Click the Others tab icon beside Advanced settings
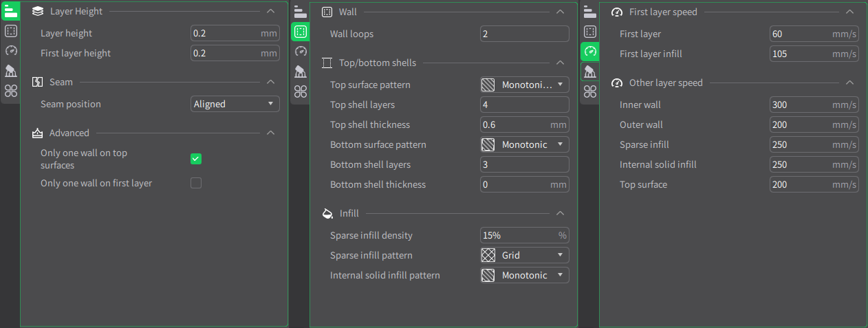Screen dimensions: 868x328 [x=10, y=91]
